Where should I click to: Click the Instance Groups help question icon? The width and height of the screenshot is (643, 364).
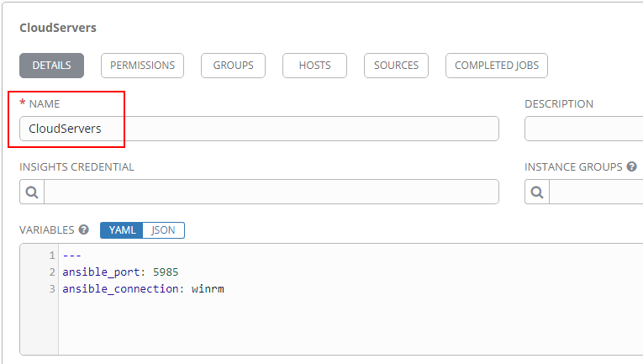coord(631,166)
